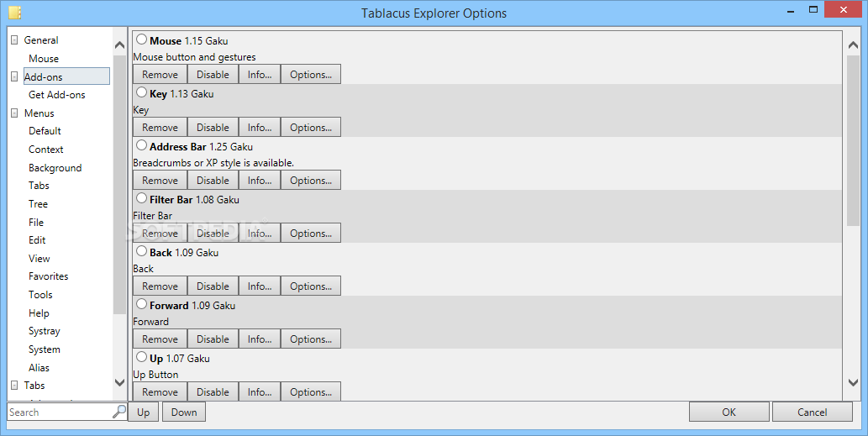Image resolution: width=868 pixels, height=436 pixels.
Task: Click the folder icon in title bar
Action: [x=15, y=12]
